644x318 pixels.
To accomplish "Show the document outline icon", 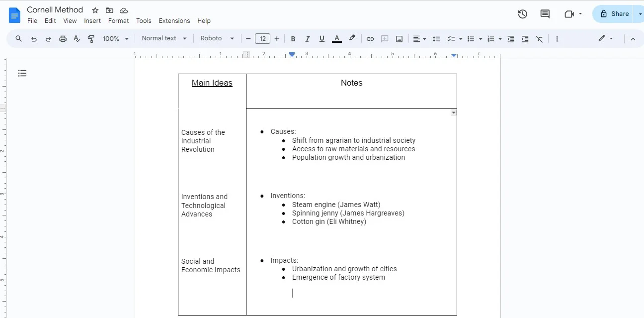I will [x=22, y=73].
